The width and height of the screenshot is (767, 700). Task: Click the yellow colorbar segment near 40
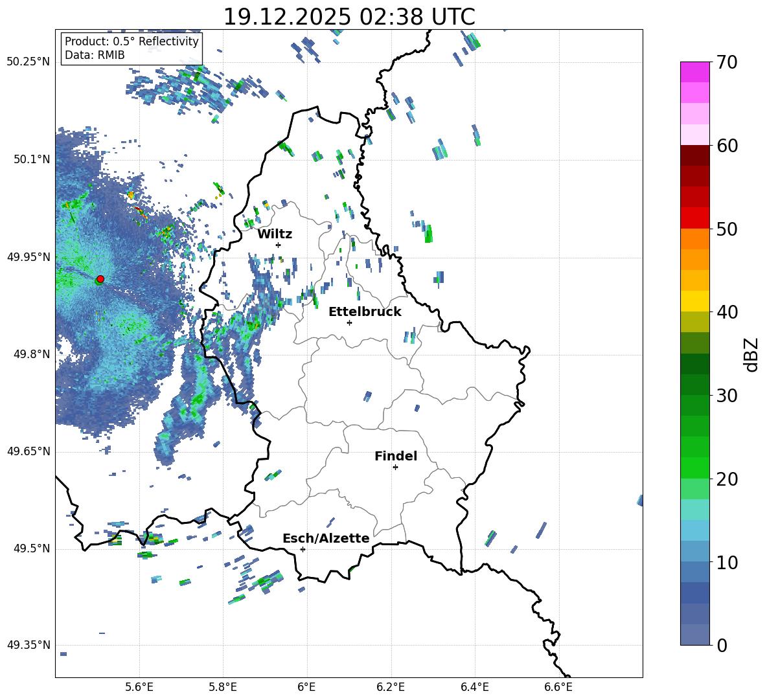tap(694, 301)
